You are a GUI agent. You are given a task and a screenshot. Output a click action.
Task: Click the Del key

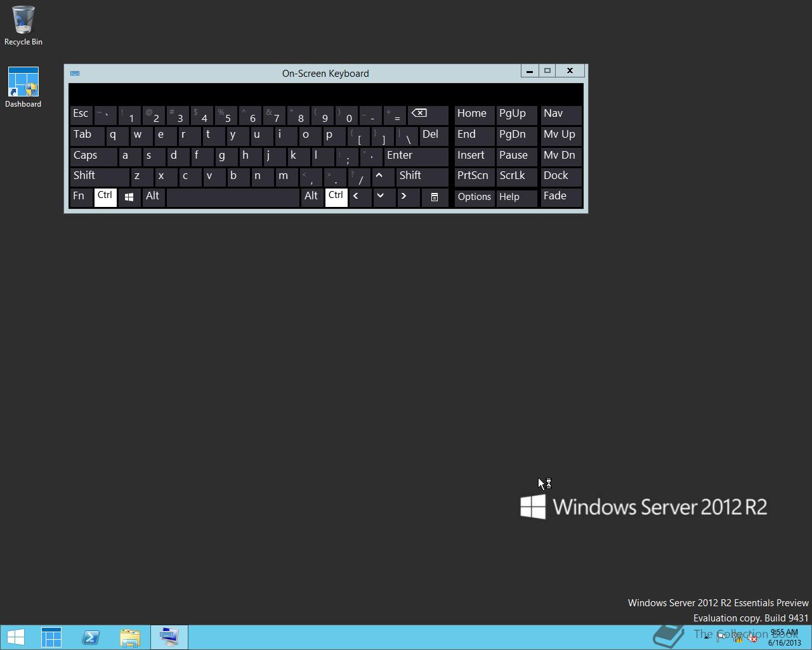tap(434, 135)
